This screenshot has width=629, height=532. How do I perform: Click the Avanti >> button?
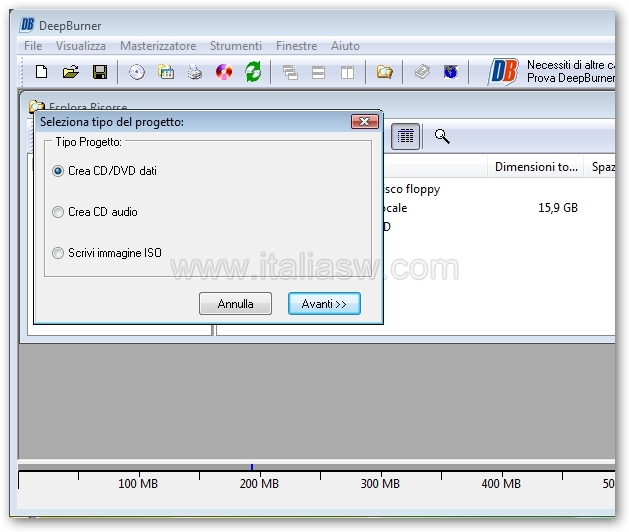point(324,304)
